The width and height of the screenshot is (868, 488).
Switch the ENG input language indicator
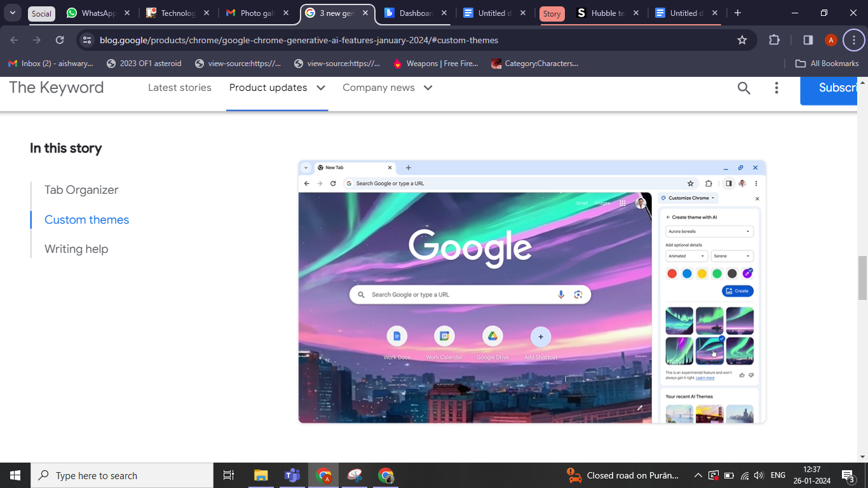[778, 475]
